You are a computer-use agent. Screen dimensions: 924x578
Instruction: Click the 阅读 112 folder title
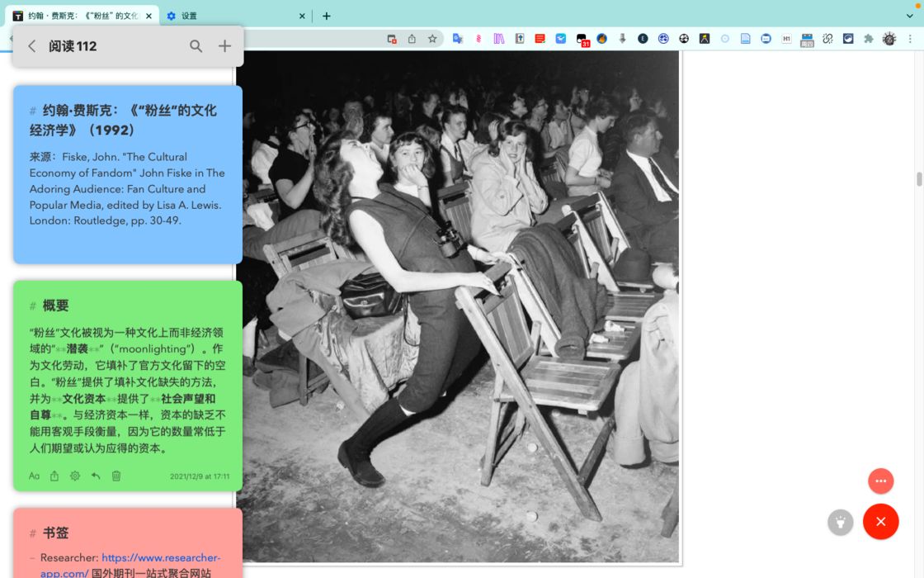click(73, 46)
